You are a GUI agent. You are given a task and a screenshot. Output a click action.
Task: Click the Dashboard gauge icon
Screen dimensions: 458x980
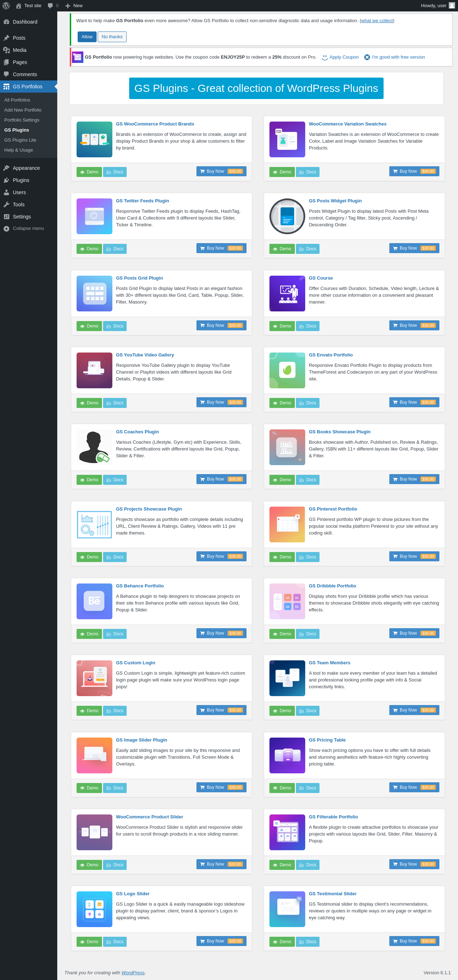pos(6,22)
